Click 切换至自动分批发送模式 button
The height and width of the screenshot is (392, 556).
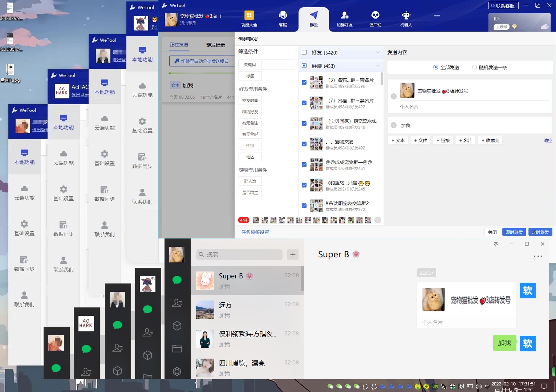click(x=202, y=61)
